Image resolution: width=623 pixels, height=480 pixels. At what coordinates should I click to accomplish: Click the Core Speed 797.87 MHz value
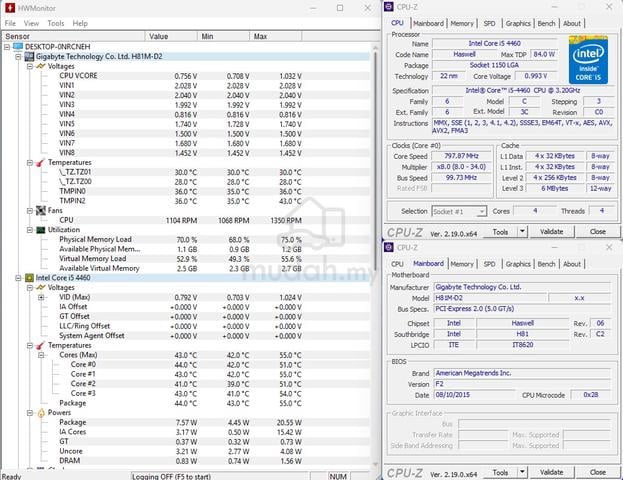[462, 156]
